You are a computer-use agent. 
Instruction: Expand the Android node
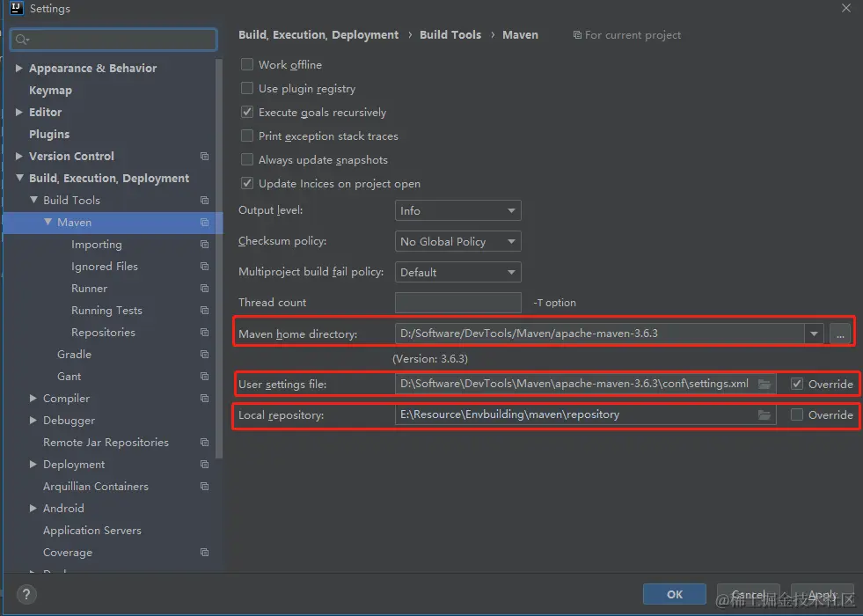pos(33,508)
